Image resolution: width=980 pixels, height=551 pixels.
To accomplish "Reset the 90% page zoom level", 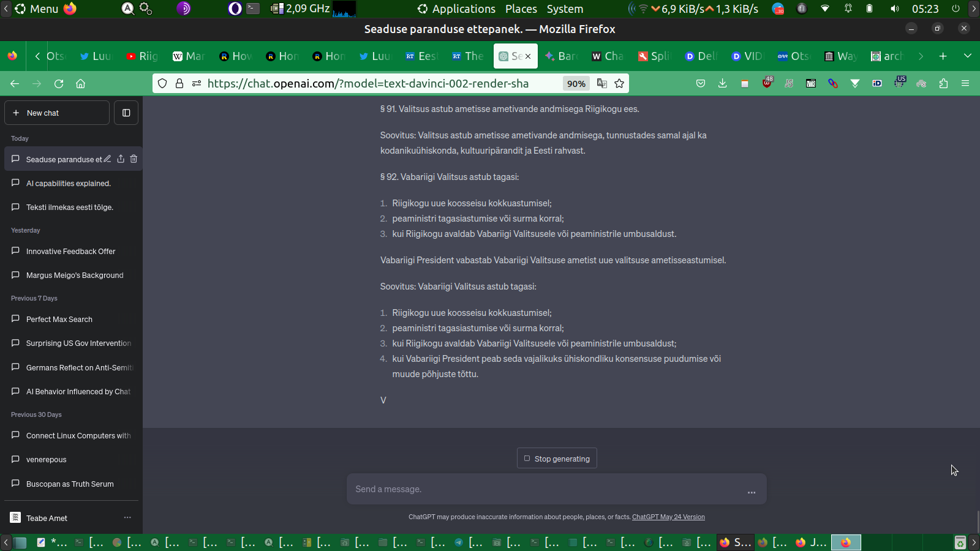I will [576, 83].
